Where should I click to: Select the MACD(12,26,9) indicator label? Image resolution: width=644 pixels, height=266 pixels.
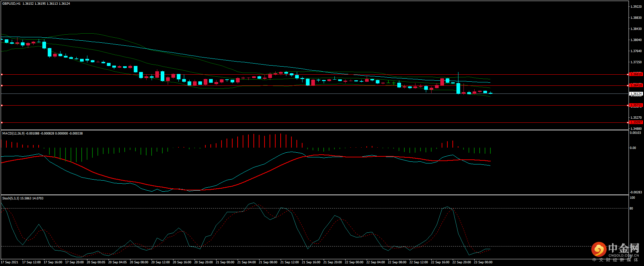click(13, 134)
